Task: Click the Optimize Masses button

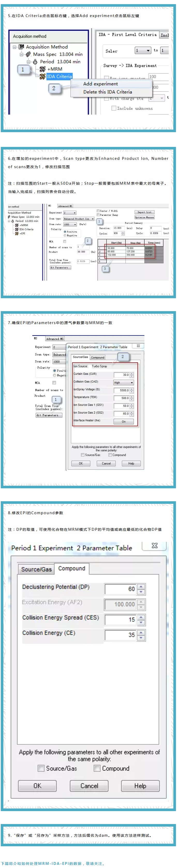Action: click(145, 217)
